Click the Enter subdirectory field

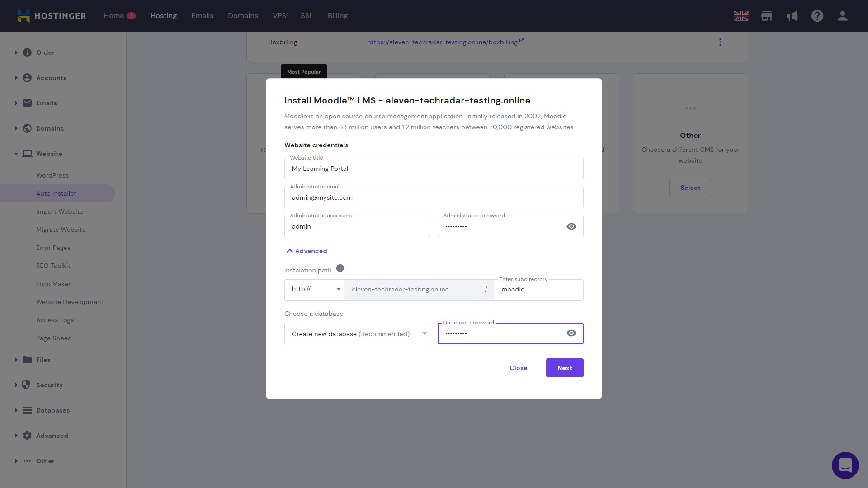538,290
